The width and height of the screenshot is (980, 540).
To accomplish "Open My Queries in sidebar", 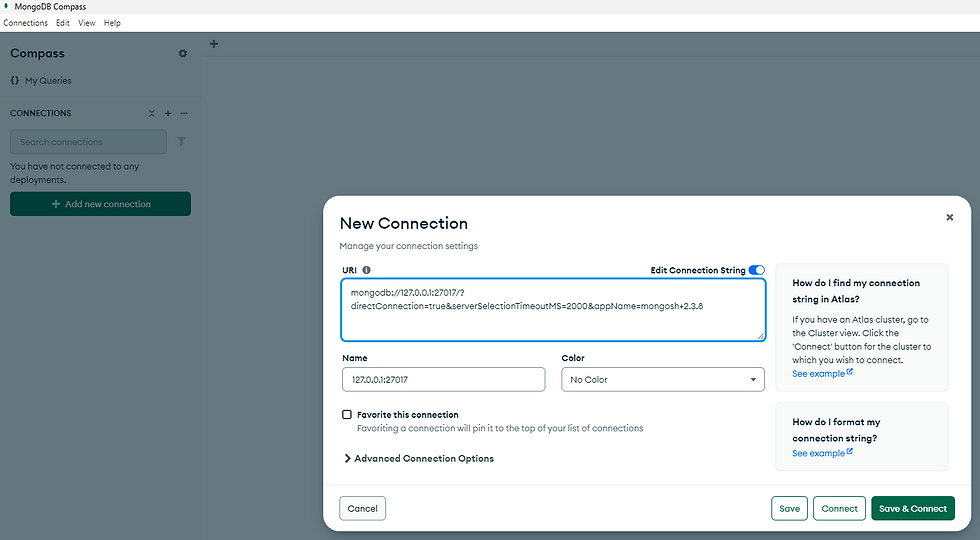I will tap(47, 81).
